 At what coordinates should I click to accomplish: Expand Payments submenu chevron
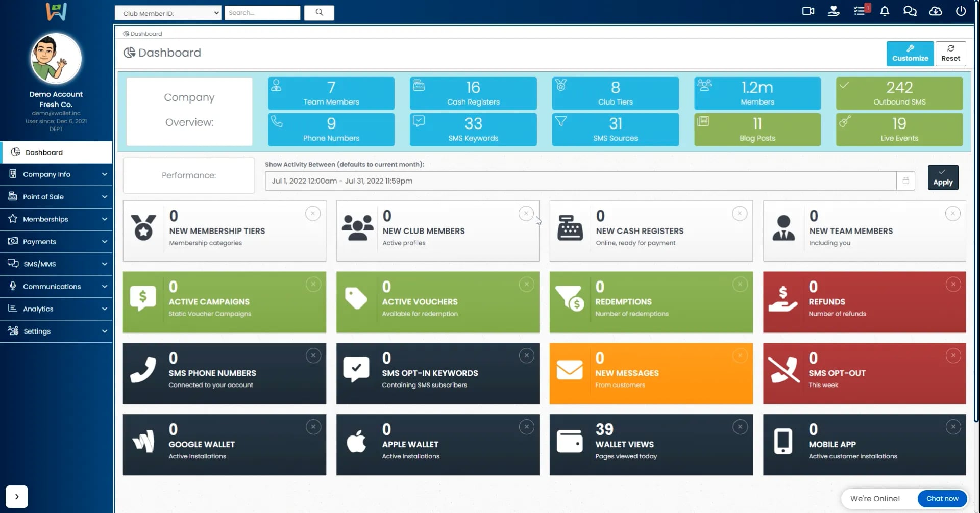click(x=105, y=242)
